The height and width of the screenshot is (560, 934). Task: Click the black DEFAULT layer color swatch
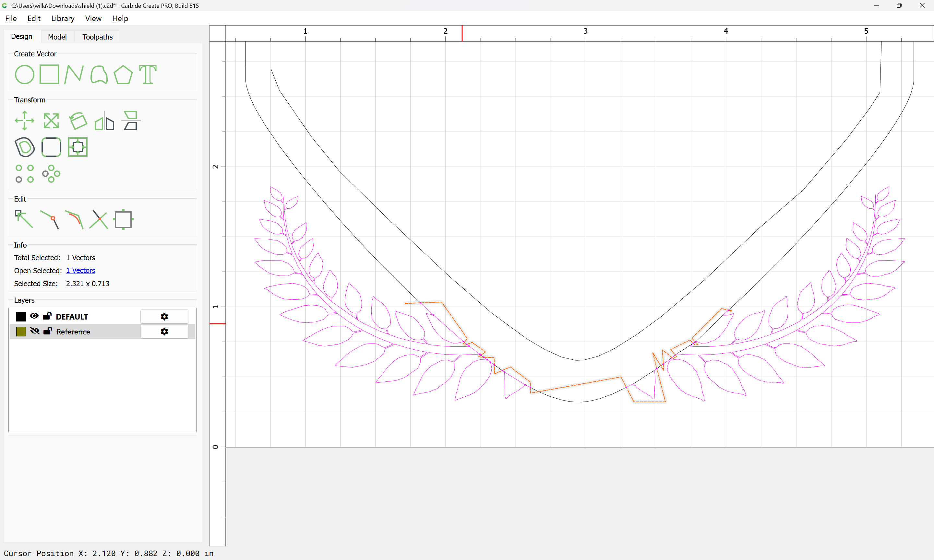[21, 316]
